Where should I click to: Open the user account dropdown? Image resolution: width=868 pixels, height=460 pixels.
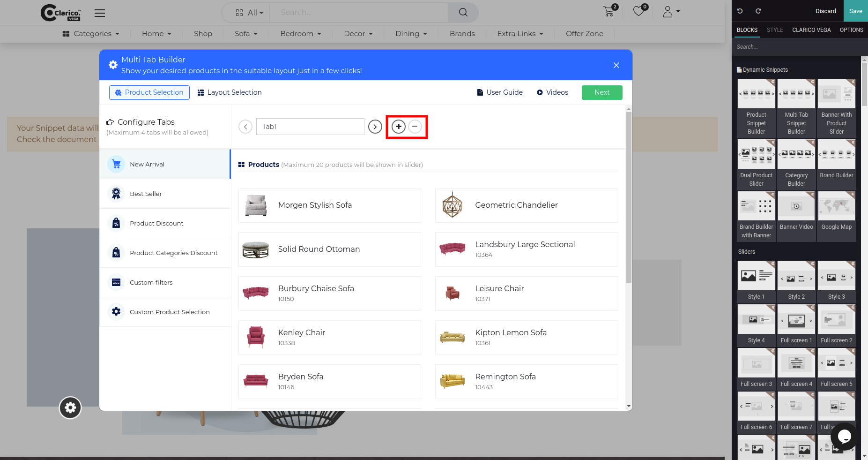[671, 12]
